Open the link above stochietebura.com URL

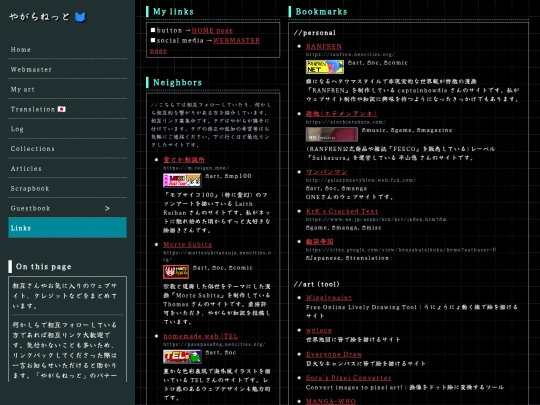341,114
